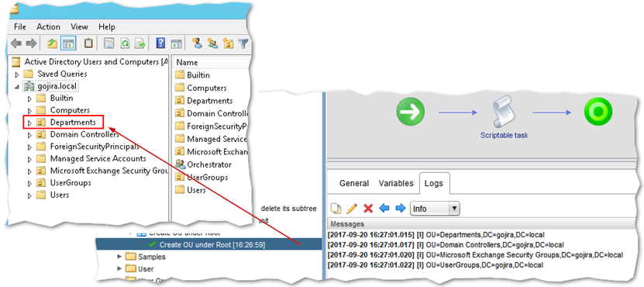644x287 pixels.
Task: Open Properties via the toolbar icon
Action: click(x=108, y=43)
